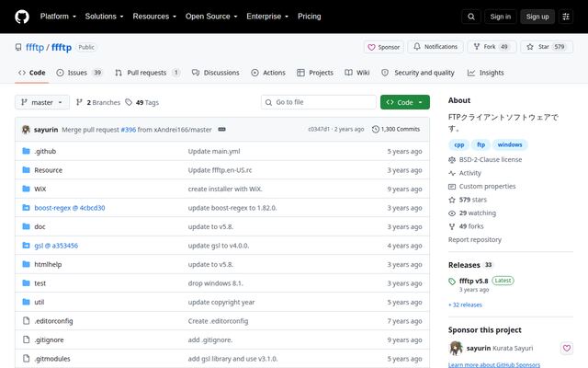
Task: Select the cpp topic tag
Action: [x=459, y=144]
